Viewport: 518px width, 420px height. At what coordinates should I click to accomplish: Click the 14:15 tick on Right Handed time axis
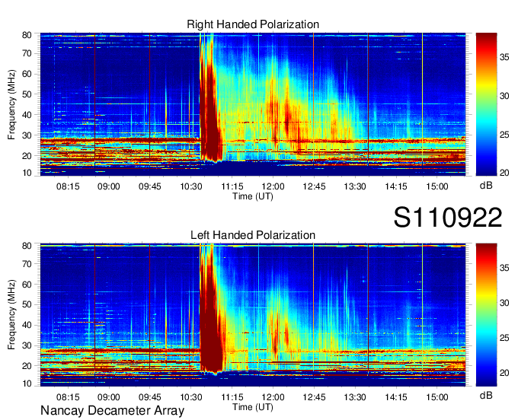(x=396, y=186)
